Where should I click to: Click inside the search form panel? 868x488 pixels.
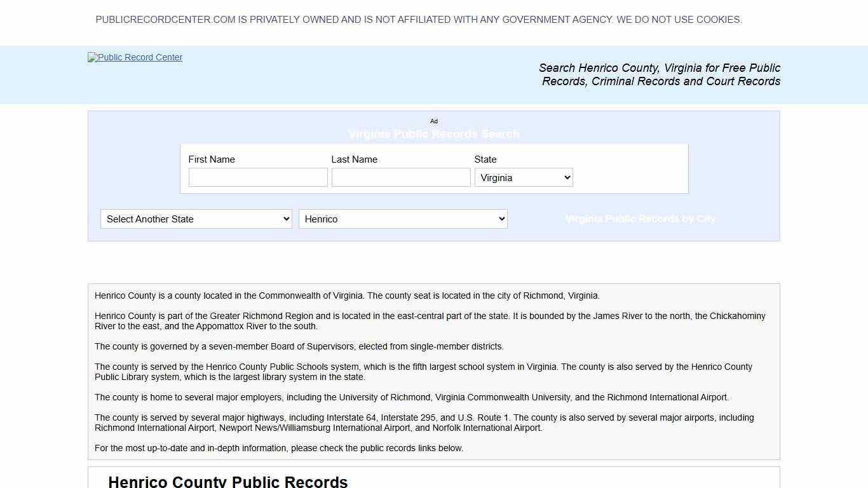pos(434,168)
